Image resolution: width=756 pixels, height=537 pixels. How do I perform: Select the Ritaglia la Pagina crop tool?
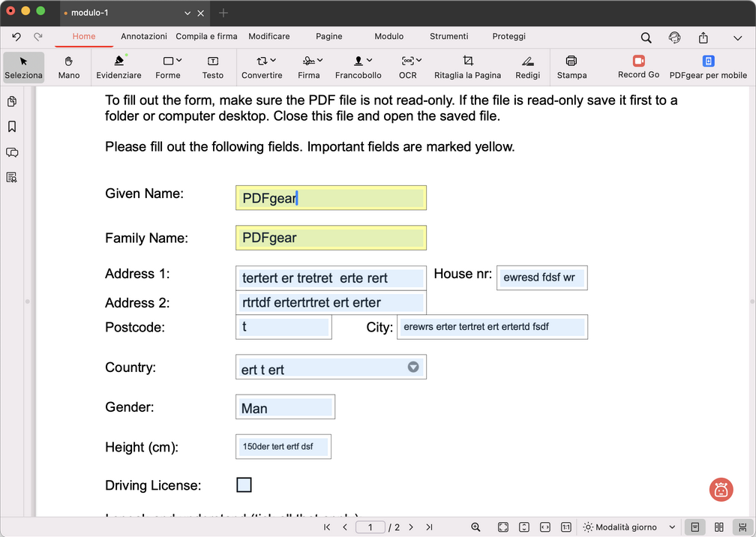[x=467, y=67]
